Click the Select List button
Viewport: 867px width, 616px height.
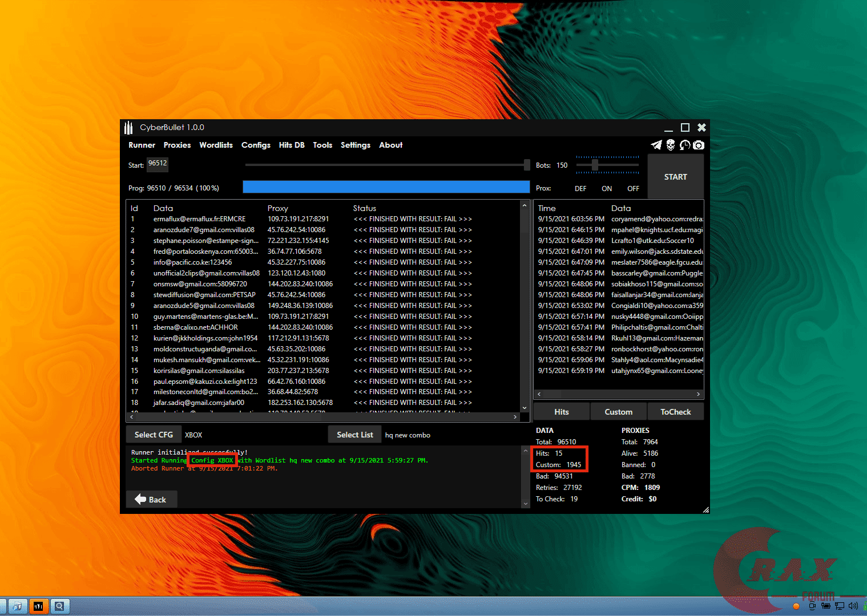point(354,434)
